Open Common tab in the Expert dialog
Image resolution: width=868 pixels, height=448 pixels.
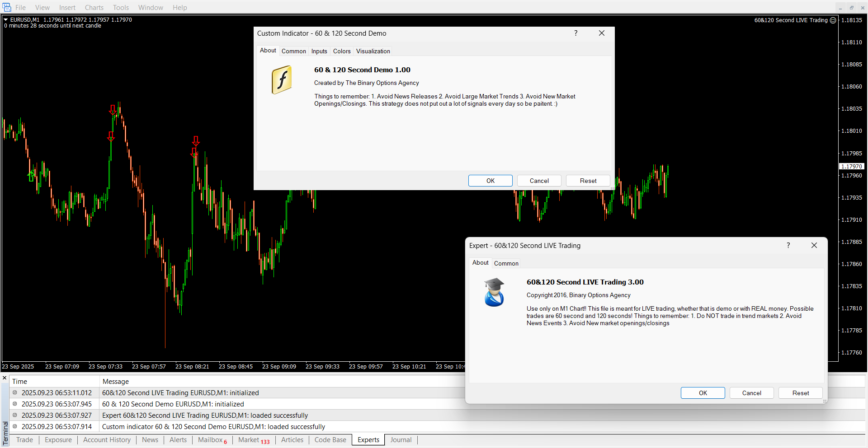point(506,264)
